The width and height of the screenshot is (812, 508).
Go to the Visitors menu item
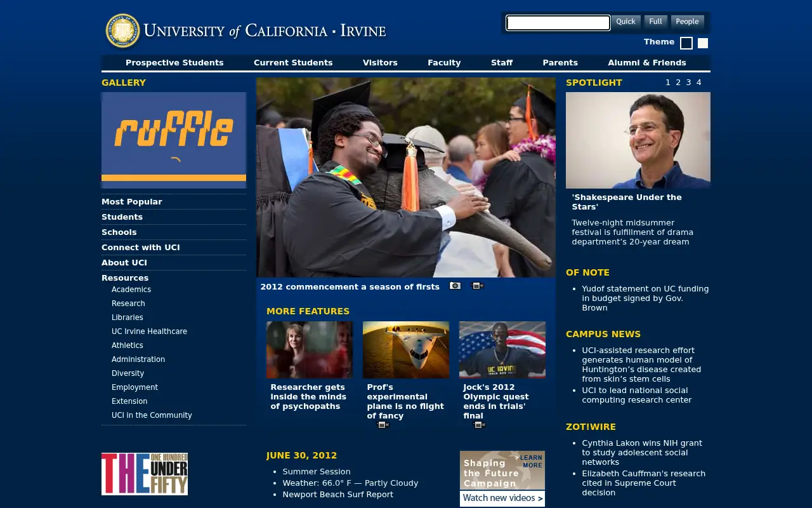[380, 63]
